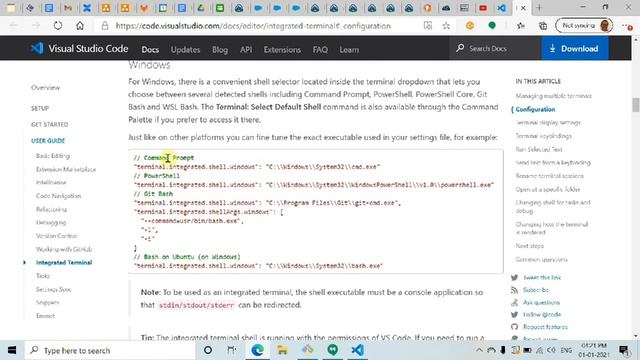Jump to Run Selected Text section
This screenshot has width=640, height=360.
click(539, 149)
